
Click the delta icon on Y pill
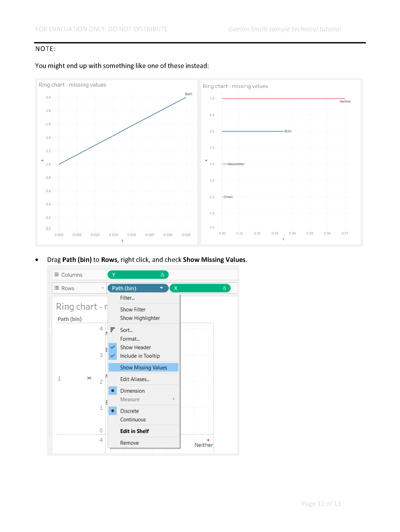point(162,275)
